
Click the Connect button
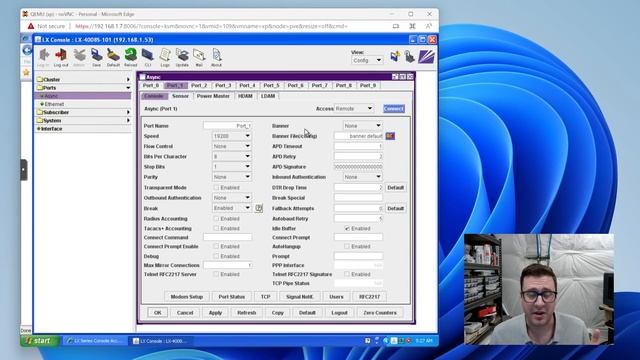click(394, 109)
